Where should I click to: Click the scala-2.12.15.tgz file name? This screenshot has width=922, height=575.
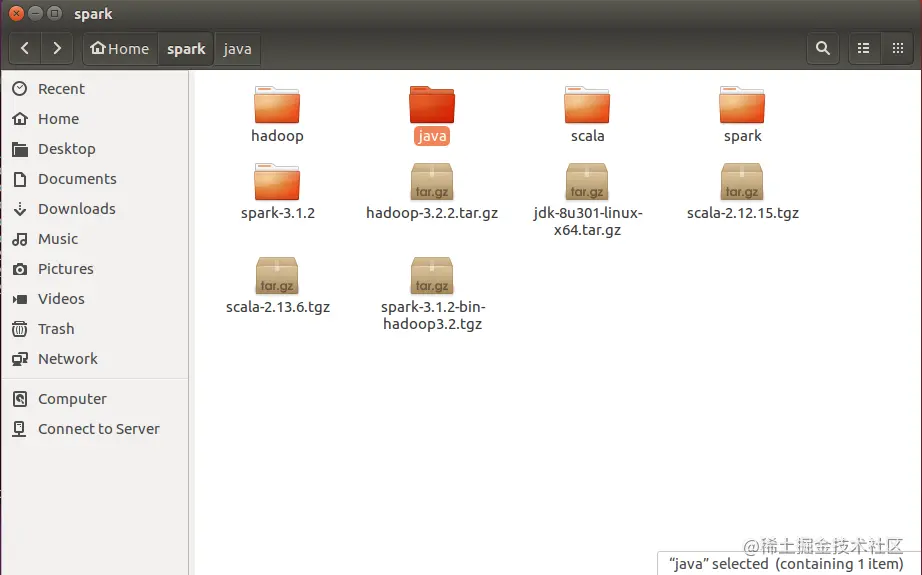[x=743, y=213]
